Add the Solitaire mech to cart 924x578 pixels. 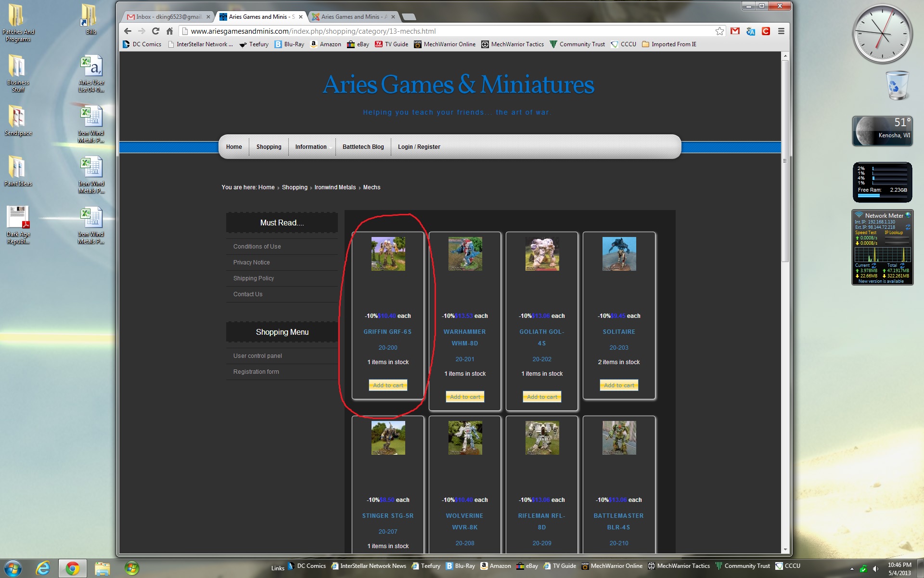coord(619,385)
